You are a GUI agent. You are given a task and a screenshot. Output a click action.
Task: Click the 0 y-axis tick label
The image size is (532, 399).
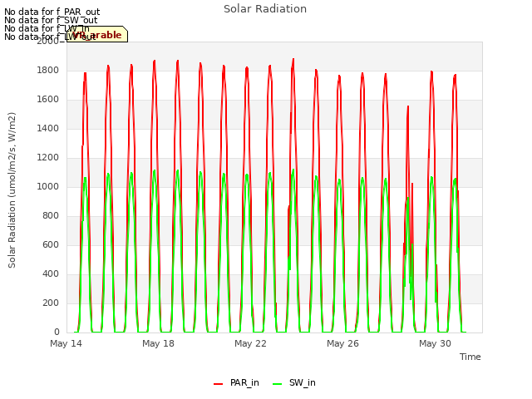point(57,332)
